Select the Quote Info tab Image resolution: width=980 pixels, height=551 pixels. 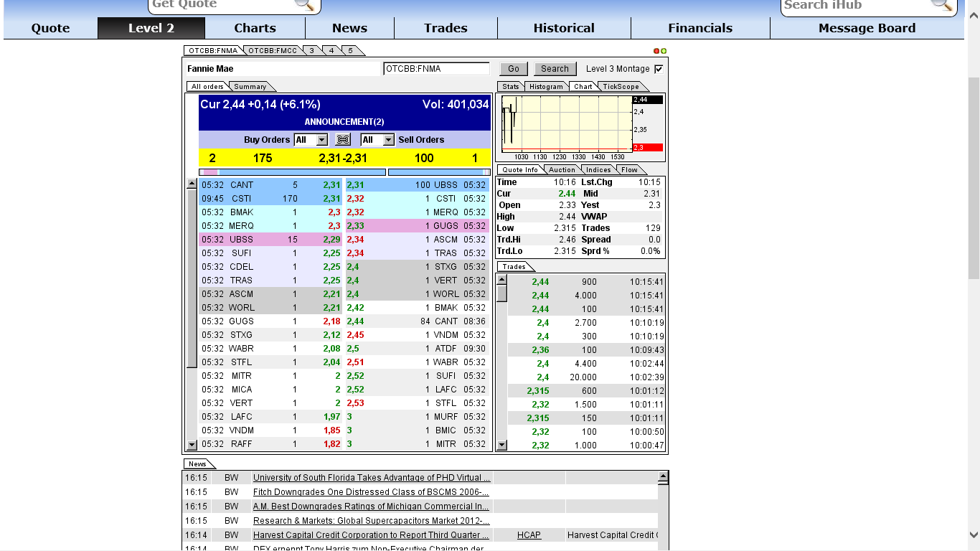click(520, 170)
